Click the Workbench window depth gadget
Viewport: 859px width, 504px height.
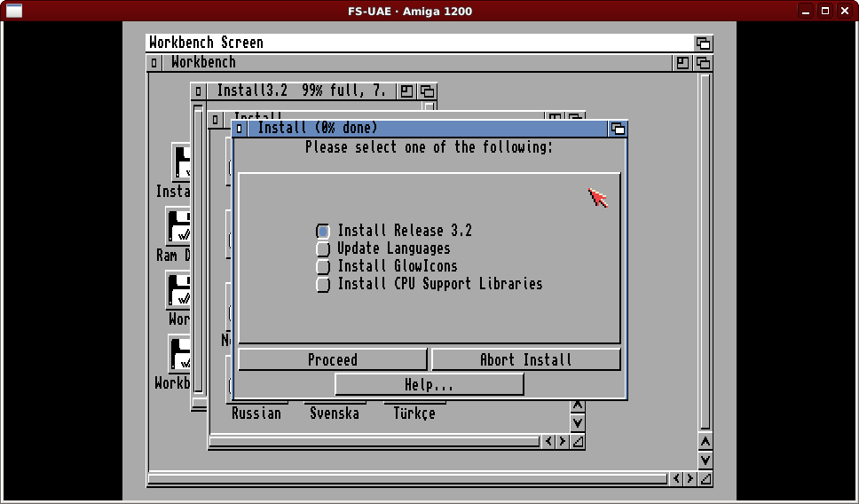click(x=703, y=63)
